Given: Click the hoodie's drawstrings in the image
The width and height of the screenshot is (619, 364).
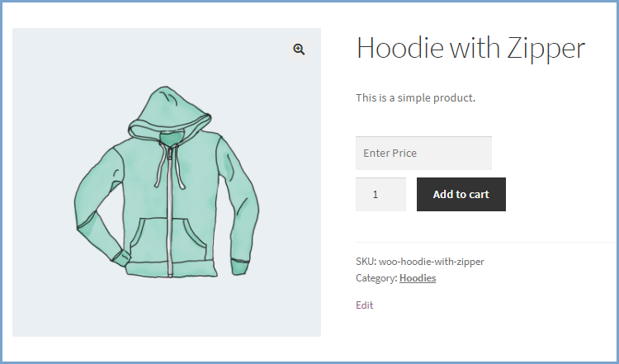Looking at the screenshot, I should (x=170, y=168).
